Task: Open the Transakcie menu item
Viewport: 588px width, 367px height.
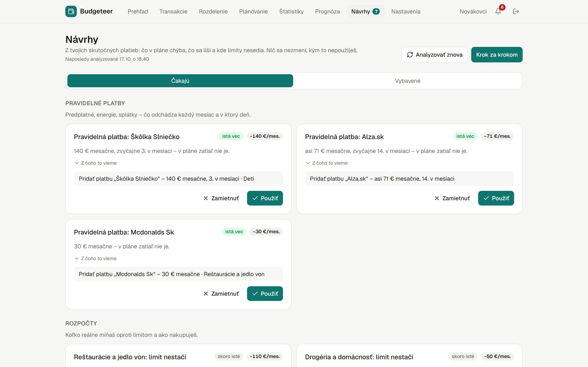Action: [x=173, y=11]
